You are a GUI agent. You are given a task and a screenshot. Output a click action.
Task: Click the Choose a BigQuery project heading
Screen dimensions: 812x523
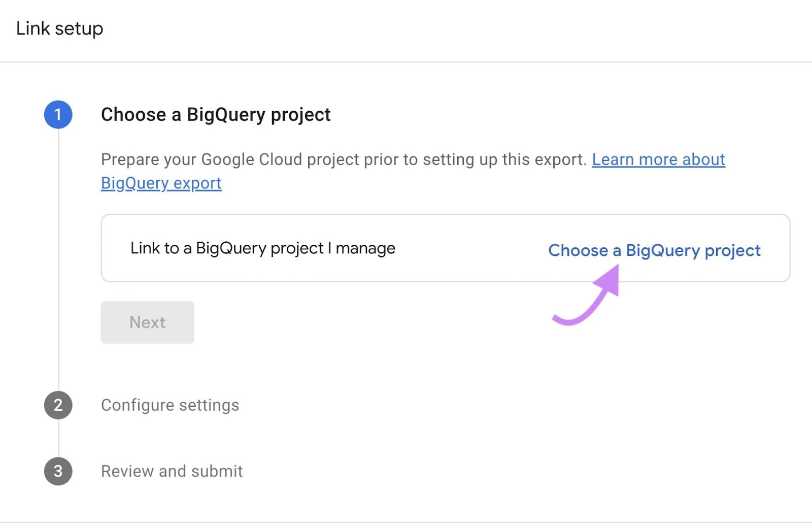click(216, 114)
